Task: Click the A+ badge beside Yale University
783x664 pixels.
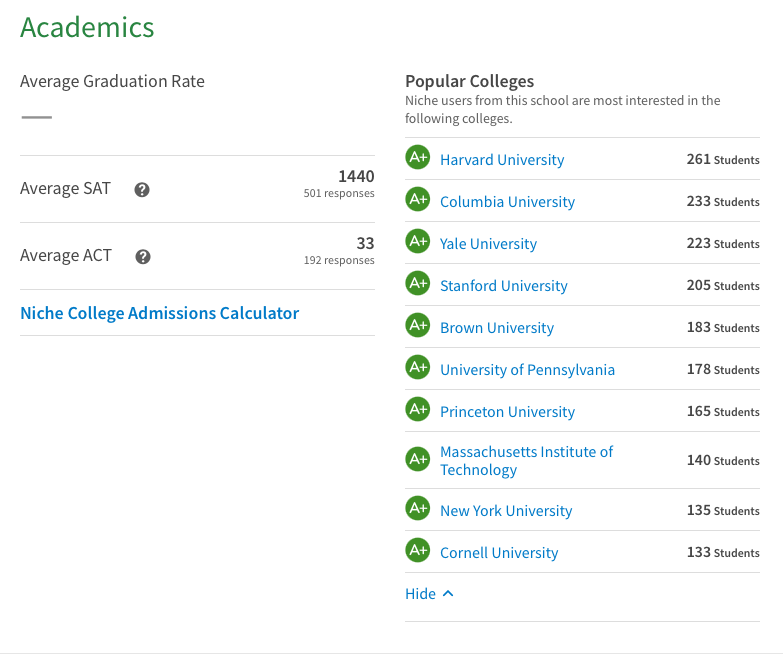Action: [x=417, y=241]
